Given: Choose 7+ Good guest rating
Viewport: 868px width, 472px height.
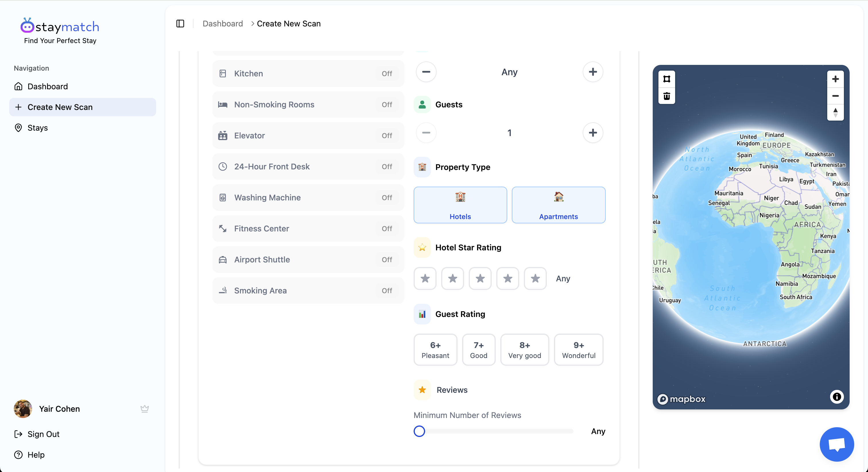Looking at the screenshot, I should click(x=478, y=350).
